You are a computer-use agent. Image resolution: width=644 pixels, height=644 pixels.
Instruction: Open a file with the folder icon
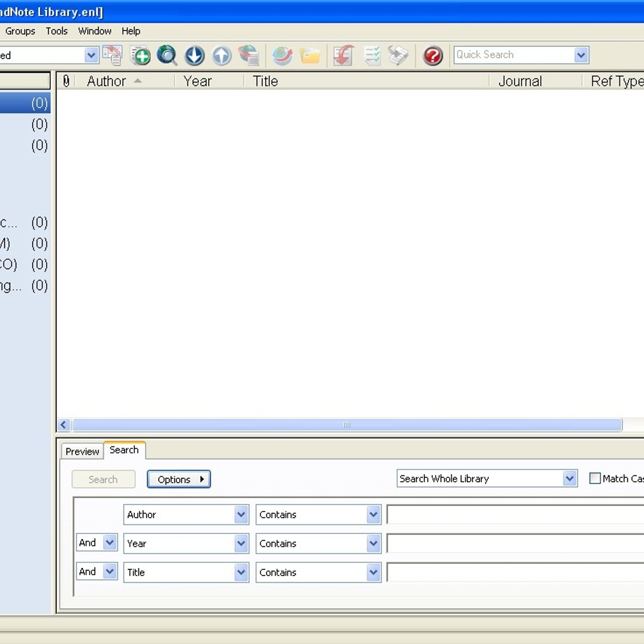pyautogui.click(x=310, y=55)
